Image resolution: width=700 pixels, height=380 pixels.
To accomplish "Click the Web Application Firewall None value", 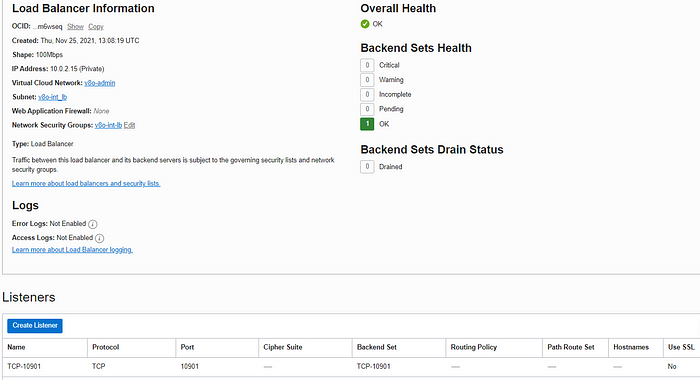I will tap(101, 111).
